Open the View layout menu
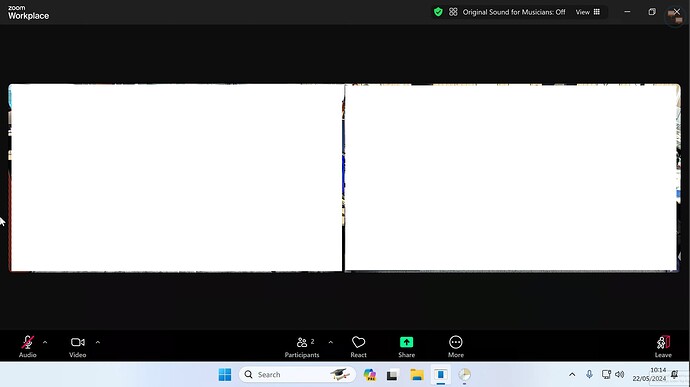The image size is (690, 387). 587,12
